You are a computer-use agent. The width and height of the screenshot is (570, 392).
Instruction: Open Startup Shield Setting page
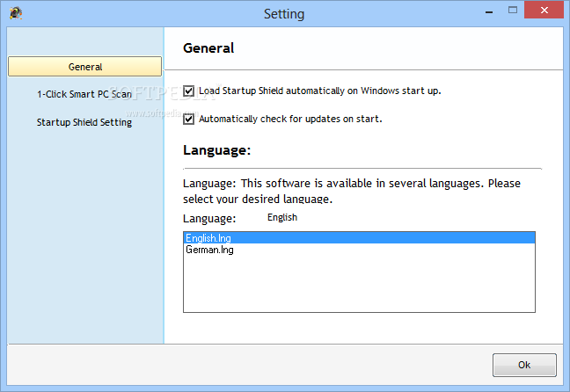84,122
